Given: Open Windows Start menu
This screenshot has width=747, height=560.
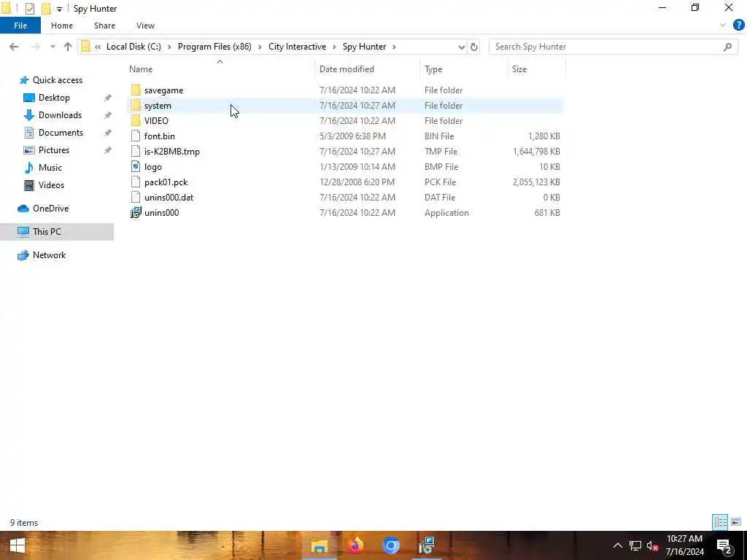Looking at the screenshot, I should (18, 545).
